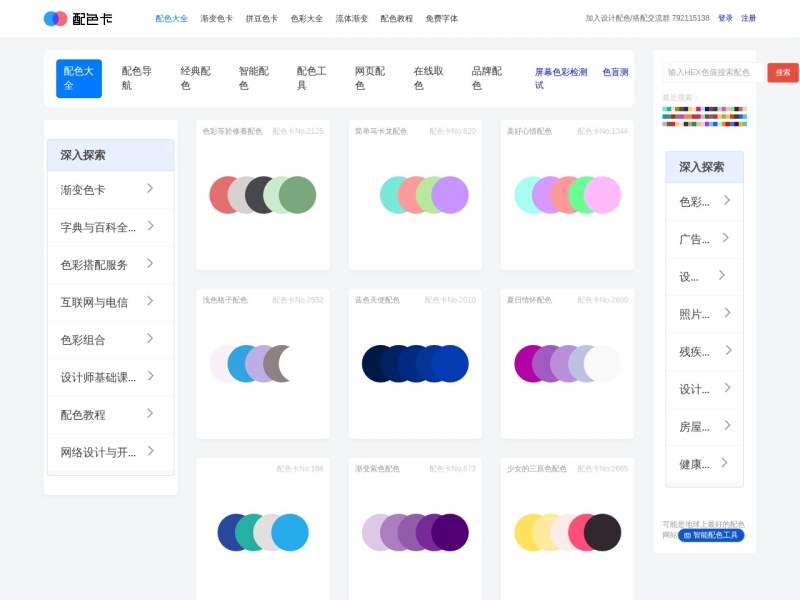Follow the 屏幕色彩检测试 link
The image size is (800, 600).
coord(561,79)
